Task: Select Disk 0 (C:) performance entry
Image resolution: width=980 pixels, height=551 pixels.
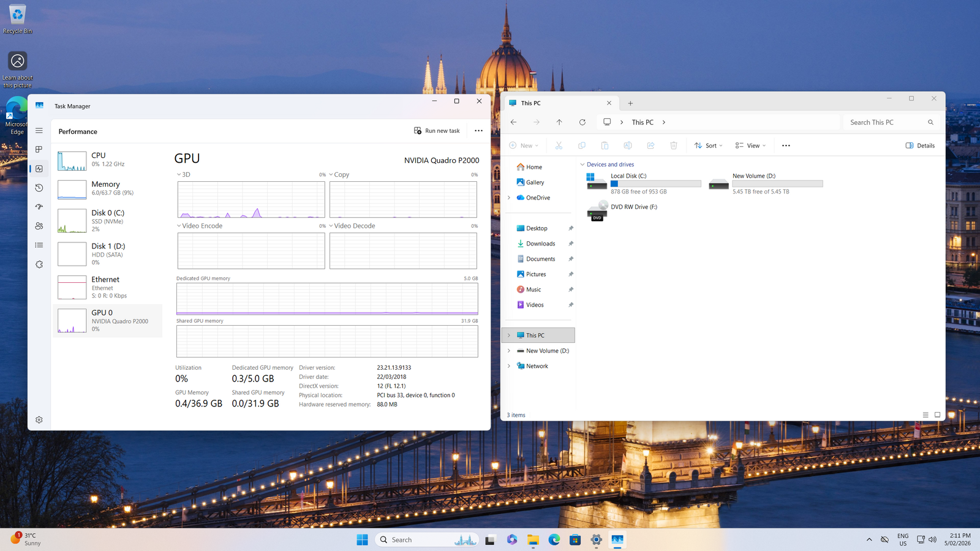Action: pyautogui.click(x=107, y=220)
